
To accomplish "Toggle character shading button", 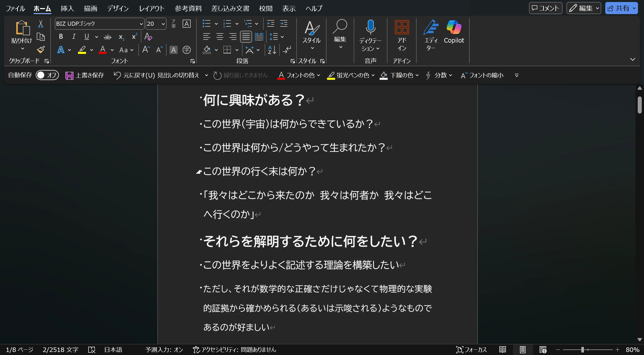I will [x=174, y=50].
